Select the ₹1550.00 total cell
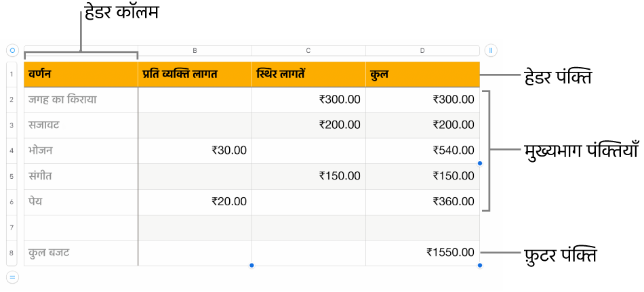Screen dimensions: 644x292 tap(422, 253)
